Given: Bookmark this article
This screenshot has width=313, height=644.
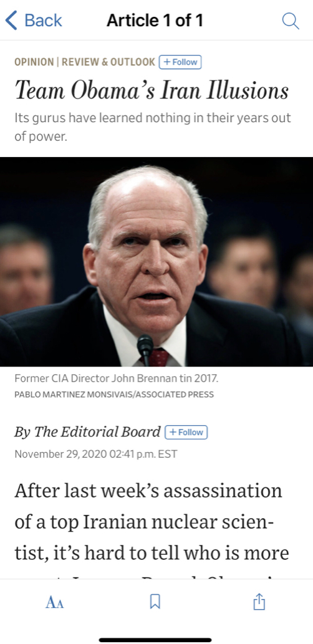Looking at the screenshot, I should click(x=155, y=602).
